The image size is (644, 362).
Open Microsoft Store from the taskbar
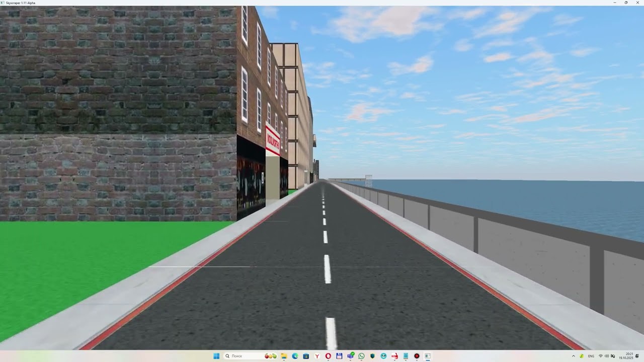point(306,356)
